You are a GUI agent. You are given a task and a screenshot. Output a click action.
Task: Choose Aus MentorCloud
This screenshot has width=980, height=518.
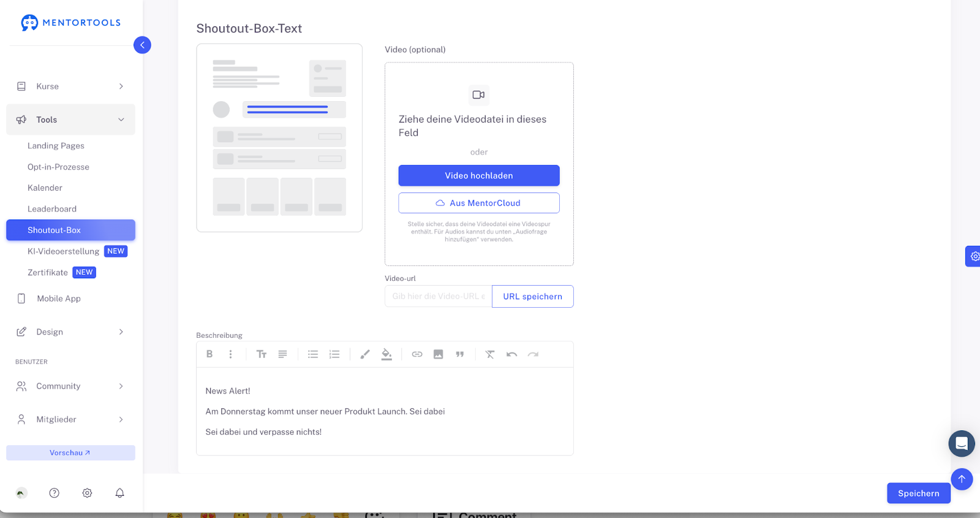[479, 203]
